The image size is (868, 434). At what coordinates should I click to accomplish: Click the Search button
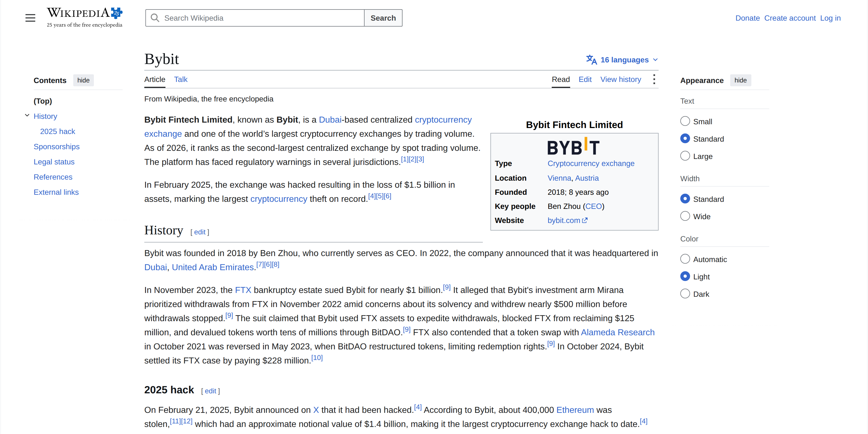click(383, 18)
